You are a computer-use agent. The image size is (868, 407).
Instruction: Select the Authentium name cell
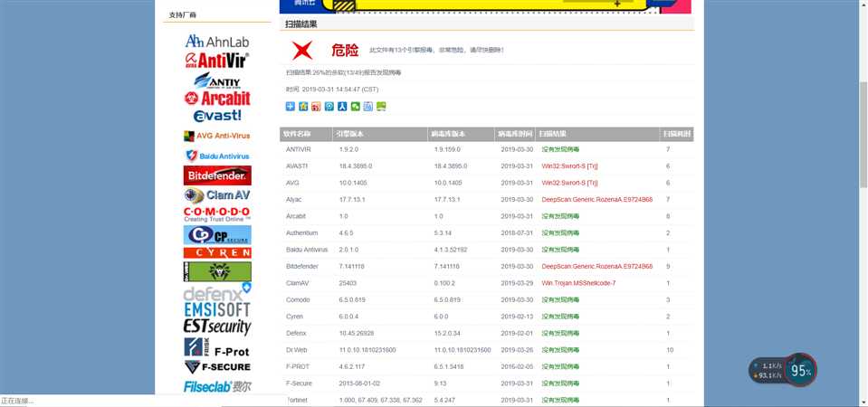(301, 232)
